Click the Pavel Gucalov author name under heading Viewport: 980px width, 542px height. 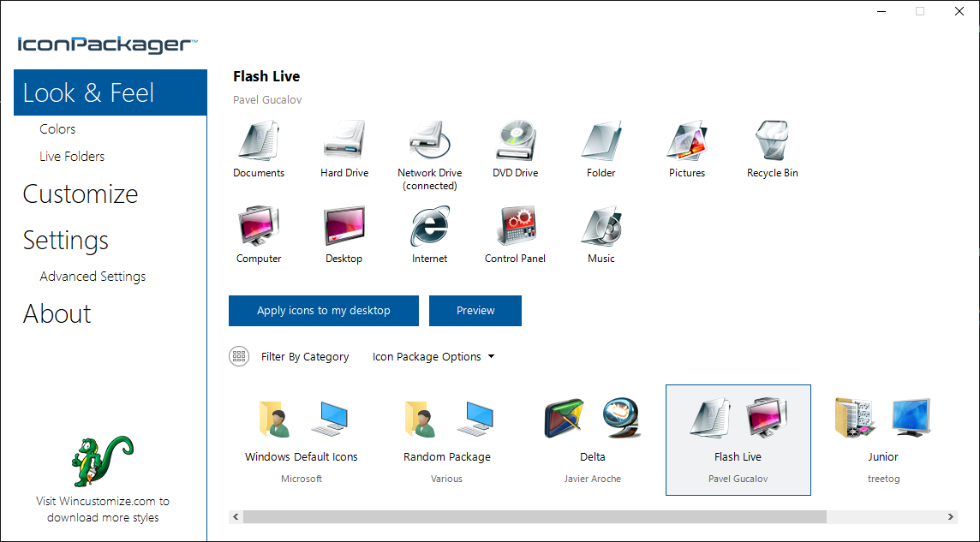coord(267,100)
